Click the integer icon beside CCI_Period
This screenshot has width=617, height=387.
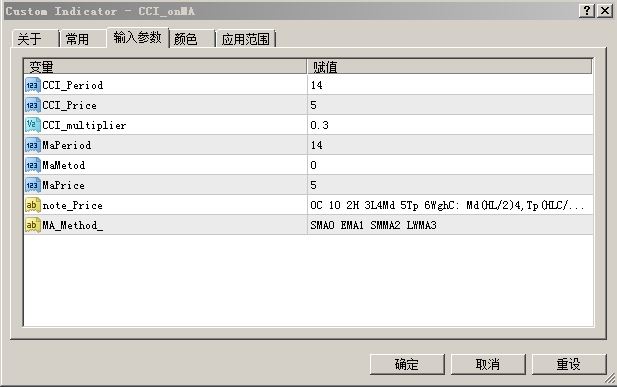[x=33, y=85]
